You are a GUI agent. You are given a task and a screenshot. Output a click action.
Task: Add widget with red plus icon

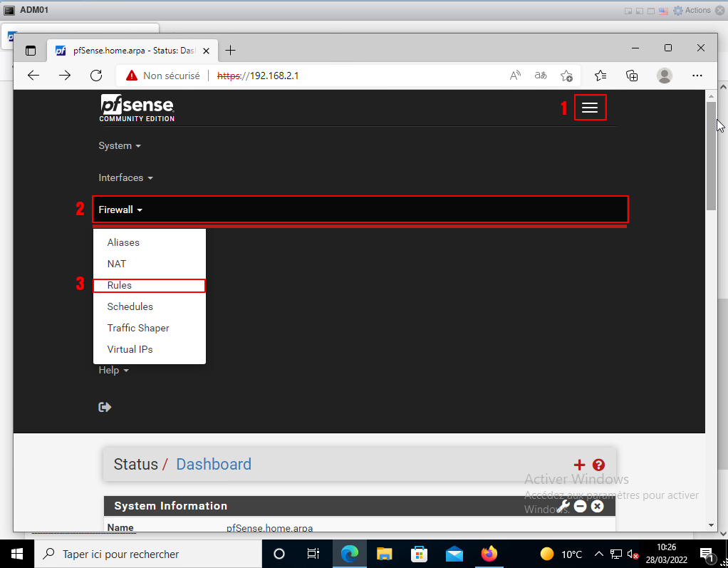point(579,465)
